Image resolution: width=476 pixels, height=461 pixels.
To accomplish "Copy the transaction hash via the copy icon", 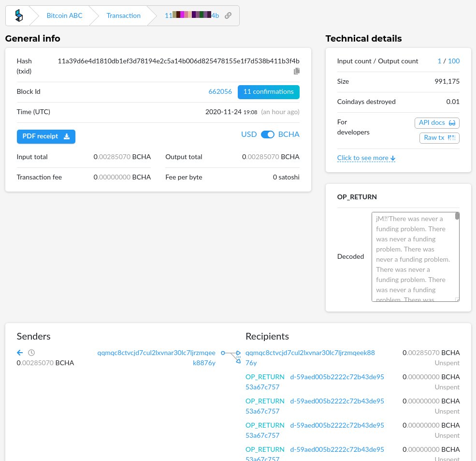I will [x=297, y=71].
